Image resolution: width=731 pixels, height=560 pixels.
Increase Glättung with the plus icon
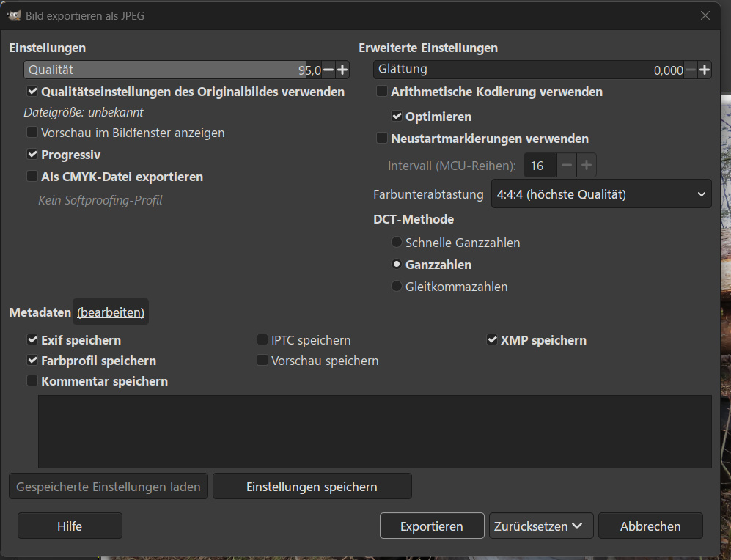[x=705, y=70]
